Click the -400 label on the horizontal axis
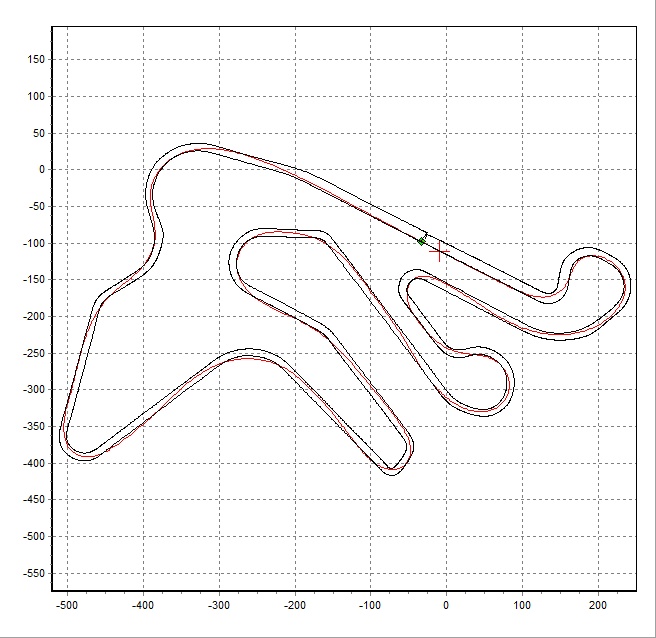 [143, 605]
